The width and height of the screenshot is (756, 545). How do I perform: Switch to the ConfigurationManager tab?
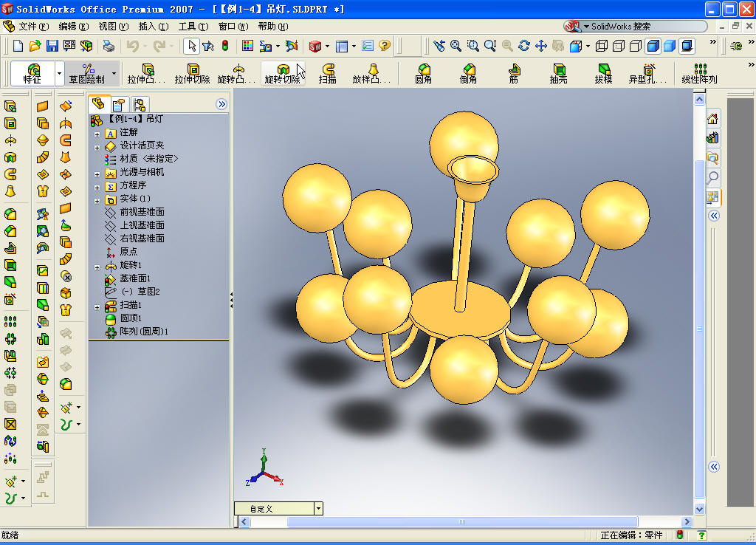click(x=140, y=104)
